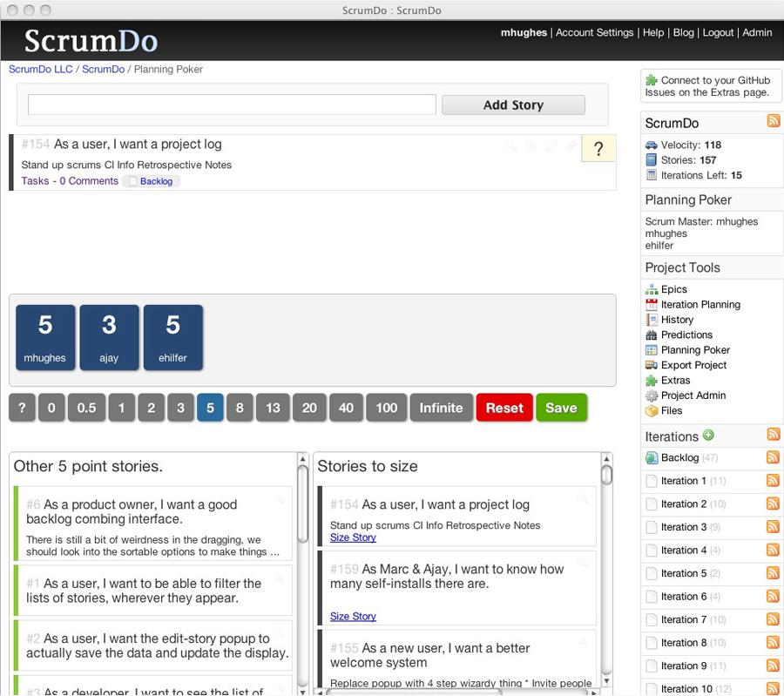Click the Stories count icon

pos(651,160)
